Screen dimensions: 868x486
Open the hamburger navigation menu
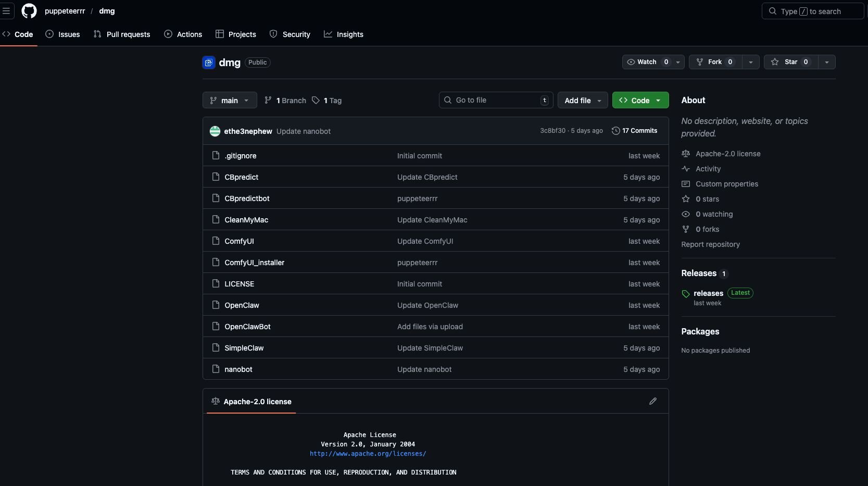6,11
